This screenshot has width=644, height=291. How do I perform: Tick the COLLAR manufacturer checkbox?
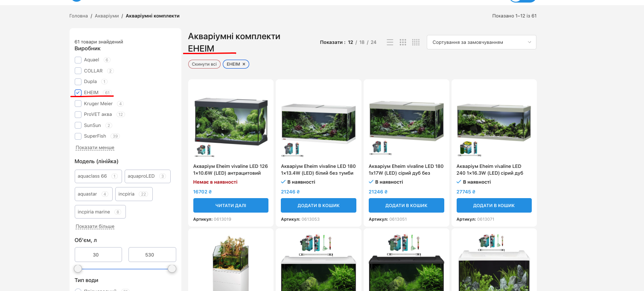coord(78,71)
